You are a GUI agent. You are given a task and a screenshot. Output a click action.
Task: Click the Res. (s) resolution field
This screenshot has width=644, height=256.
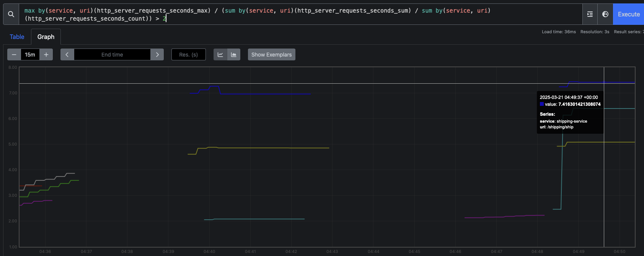coord(189,55)
